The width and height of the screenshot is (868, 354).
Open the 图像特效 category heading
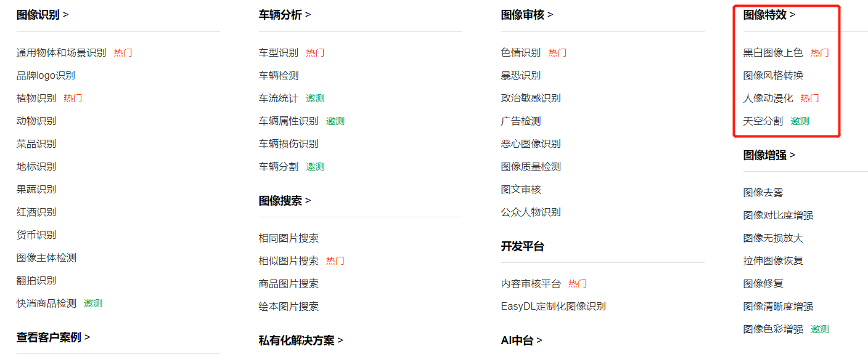tap(769, 15)
